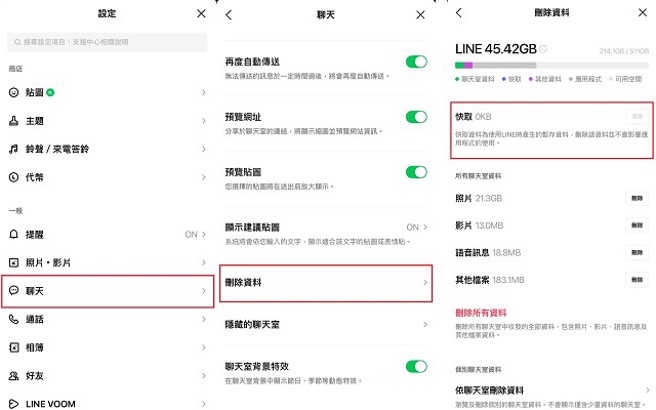This screenshot has width=656, height=410.
Task: Click the settings search input field
Action: (x=107, y=42)
